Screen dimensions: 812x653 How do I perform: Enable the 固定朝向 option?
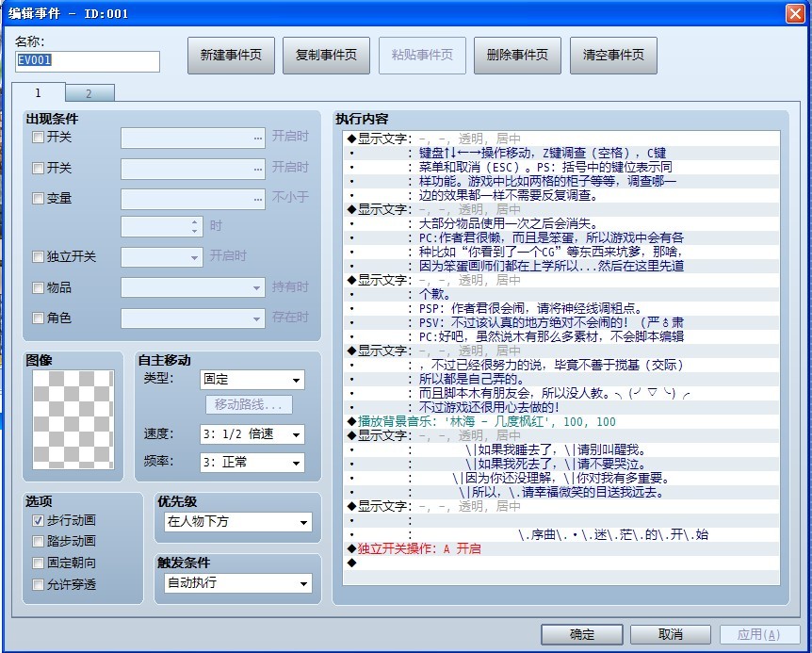pos(38,563)
